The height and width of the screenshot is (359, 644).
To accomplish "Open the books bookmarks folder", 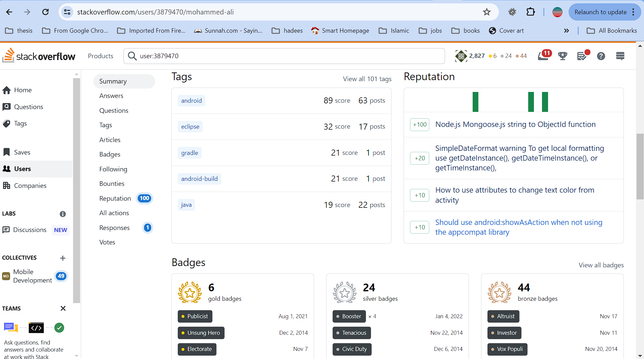I will tap(466, 31).
